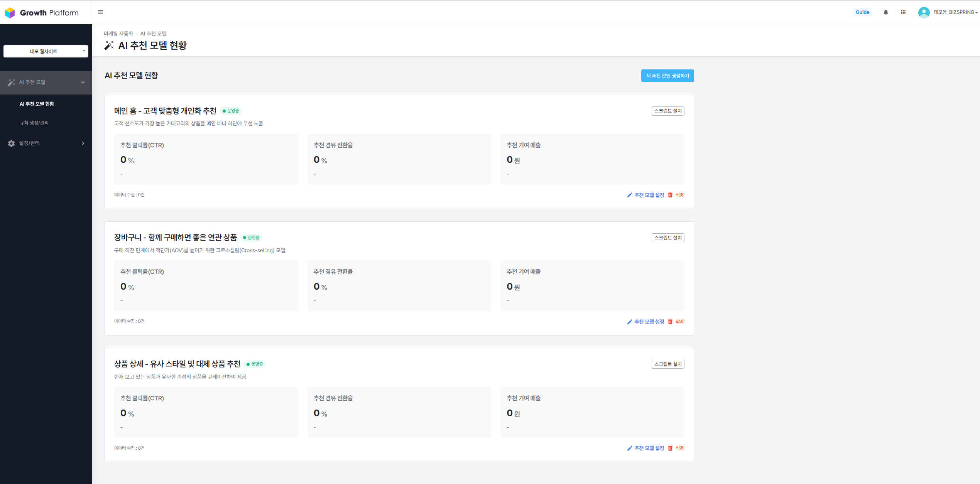Click the hamburger menu icon
The image size is (980, 484).
(x=100, y=12)
